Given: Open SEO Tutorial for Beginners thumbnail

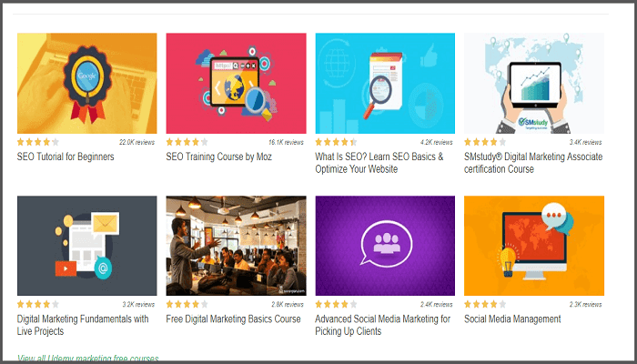Looking at the screenshot, I should click(86, 84).
